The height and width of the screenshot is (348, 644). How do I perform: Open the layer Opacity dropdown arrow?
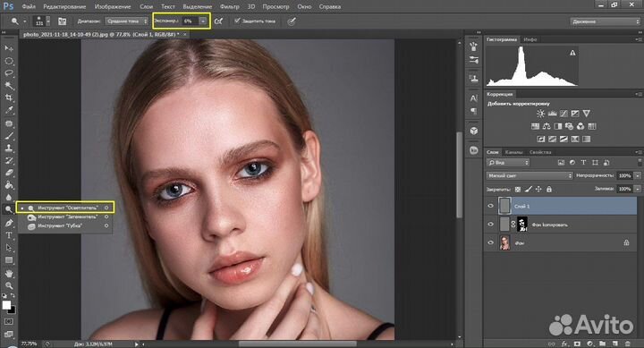coord(637,175)
